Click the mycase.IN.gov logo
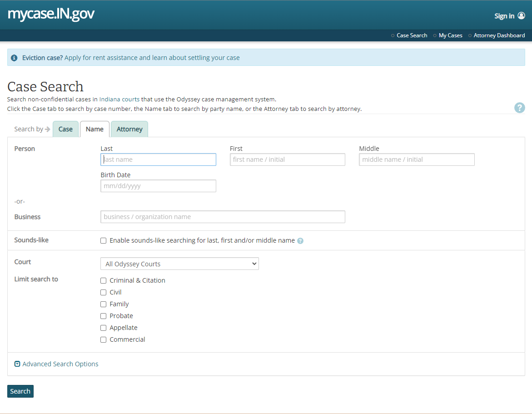Image resolution: width=532 pixels, height=414 pixels. (x=51, y=14)
